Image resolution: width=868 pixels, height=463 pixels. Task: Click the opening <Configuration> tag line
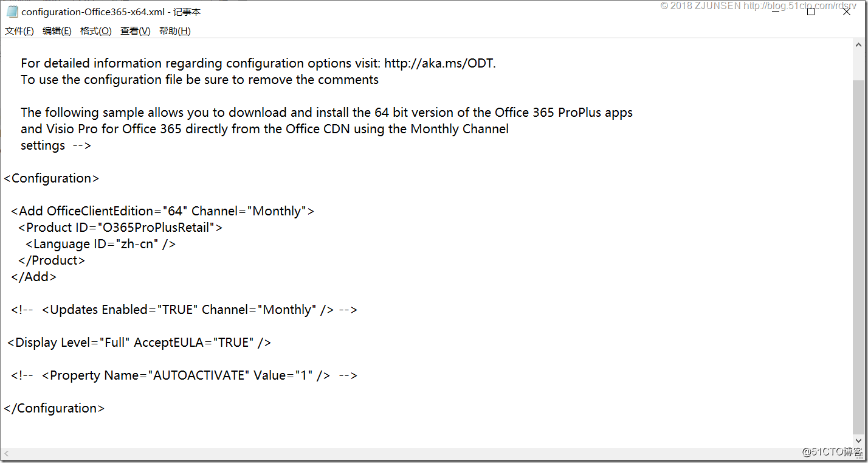51,178
